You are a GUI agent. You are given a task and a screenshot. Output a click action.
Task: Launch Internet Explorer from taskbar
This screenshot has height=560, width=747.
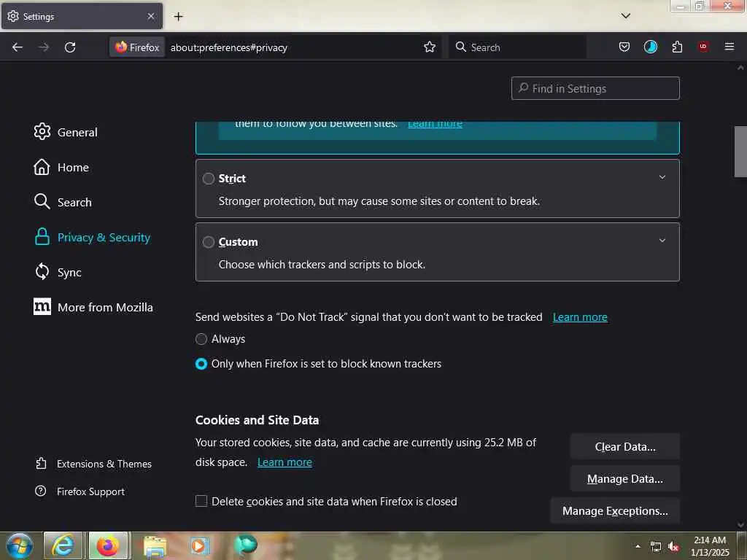63,545
